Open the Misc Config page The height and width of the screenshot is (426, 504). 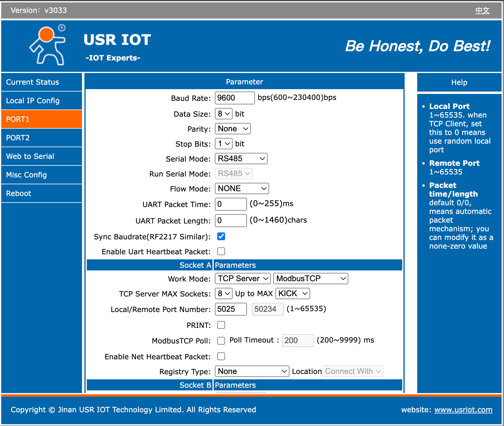[x=26, y=175]
